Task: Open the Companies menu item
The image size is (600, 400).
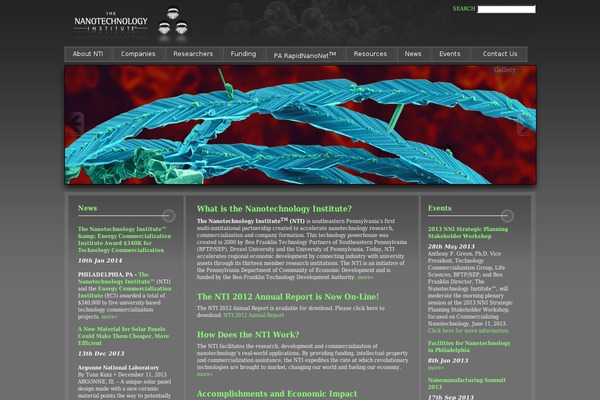Action: click(138, 54)
